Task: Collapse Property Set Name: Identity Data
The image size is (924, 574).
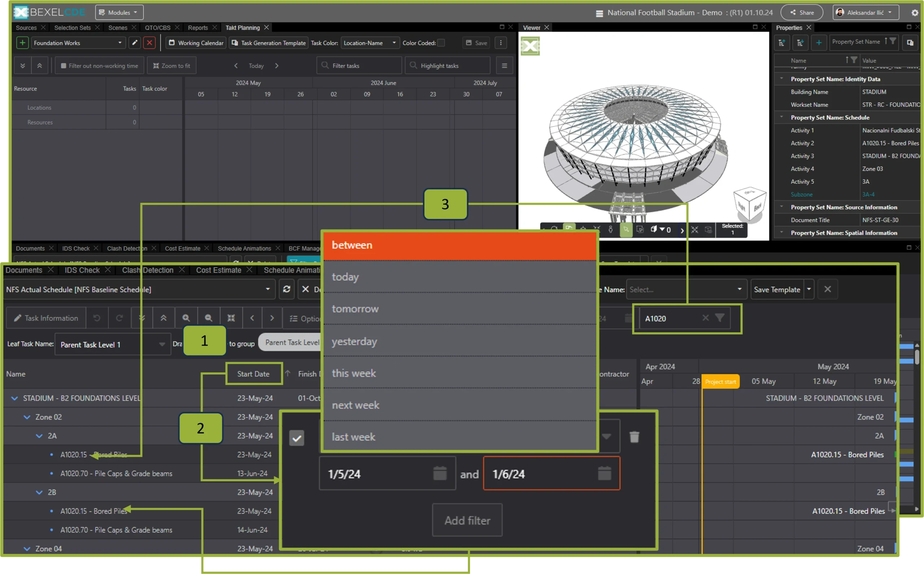Action: (x=781, y=79)
